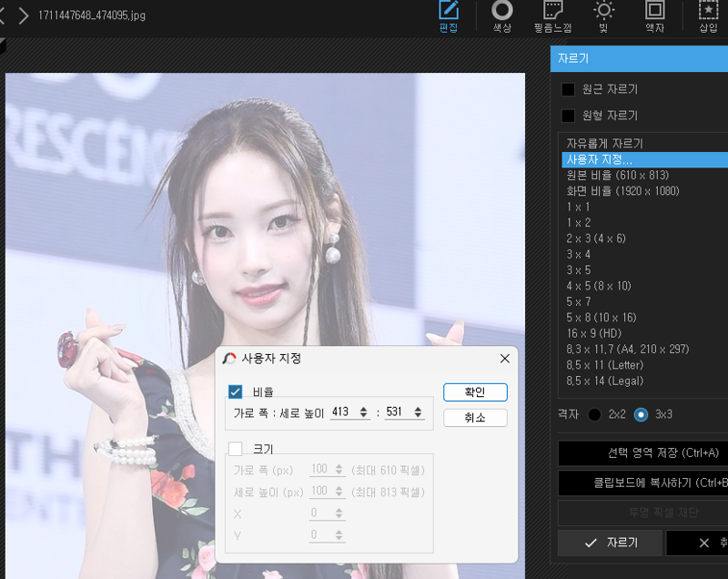Select the 3x3 grid radio button

641,414
